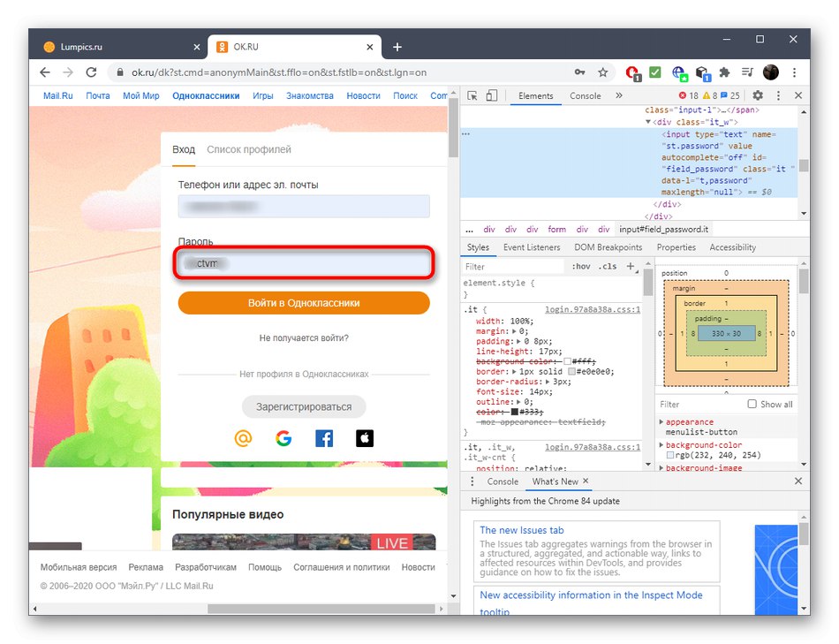Expand the border property in .it rule

(x=515, y=372)
